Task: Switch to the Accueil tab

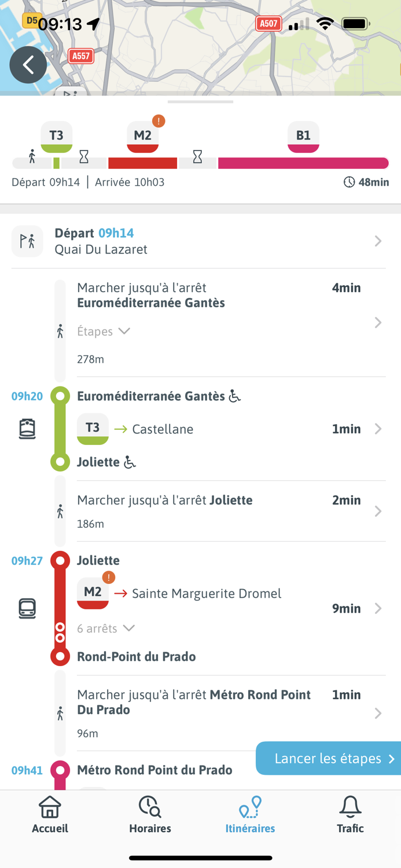Action: pyautogui.click(x=50, y=814)
